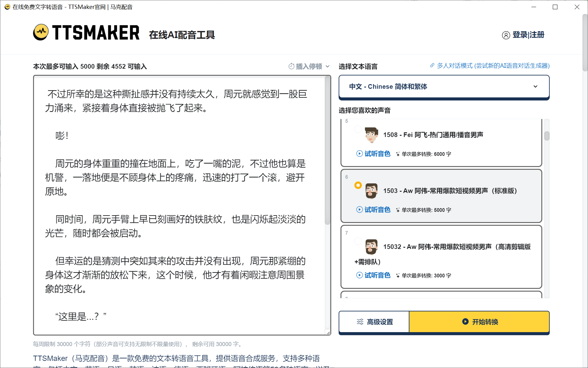Click the weekly 30000 character limit notice

point(138,344)
